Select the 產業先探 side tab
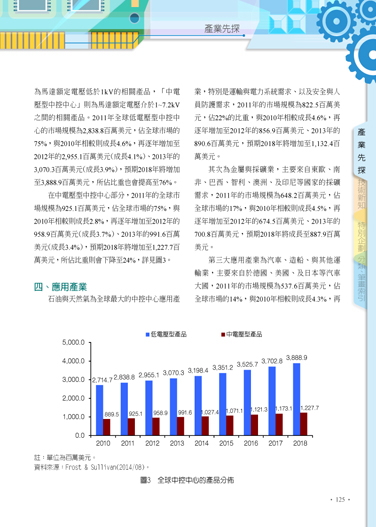This screenshot has height=527, width=376. click(361, 151)
